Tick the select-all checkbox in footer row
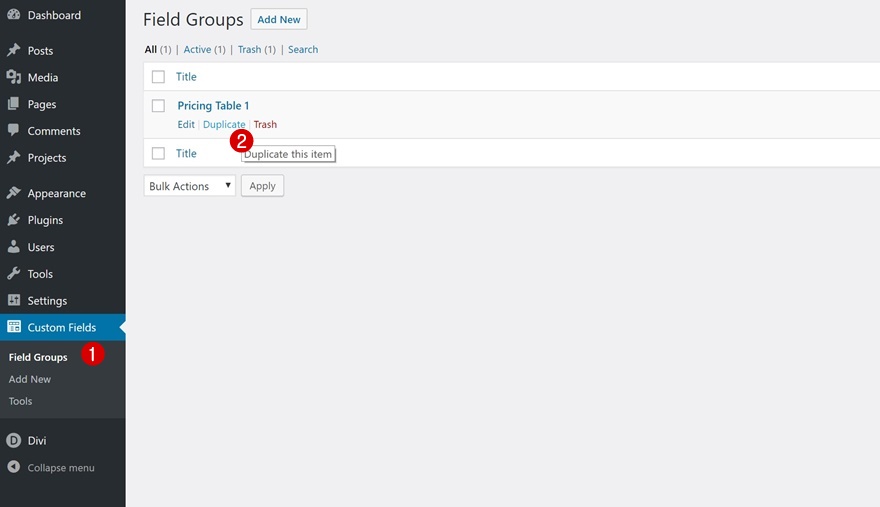Screen dimensions: 880x507 [158, 153]
